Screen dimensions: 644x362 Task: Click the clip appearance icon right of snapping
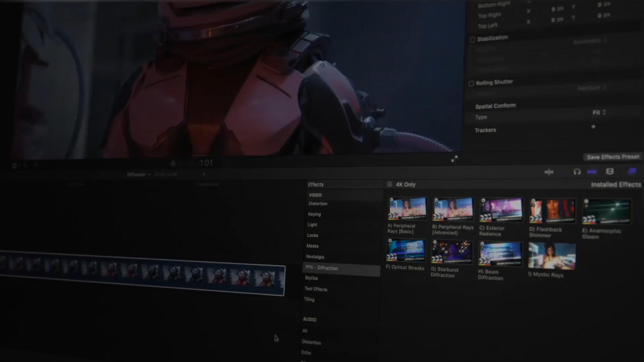coord(610,172)
